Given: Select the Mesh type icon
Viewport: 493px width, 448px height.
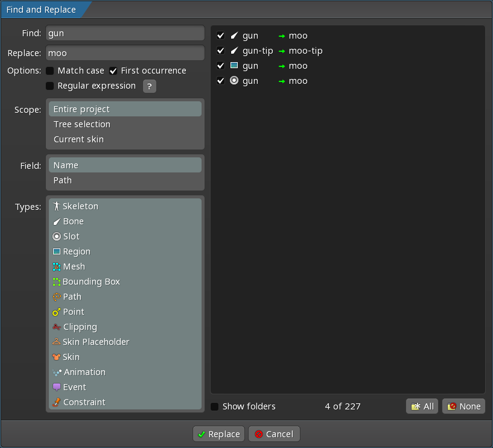Looking at the screenshot, I should (x=57, y=267).
